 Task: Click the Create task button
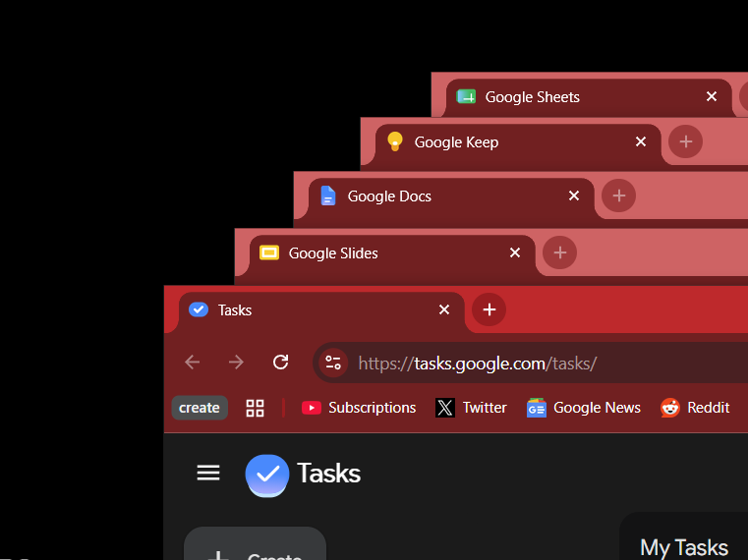click(x=255, y=543)
